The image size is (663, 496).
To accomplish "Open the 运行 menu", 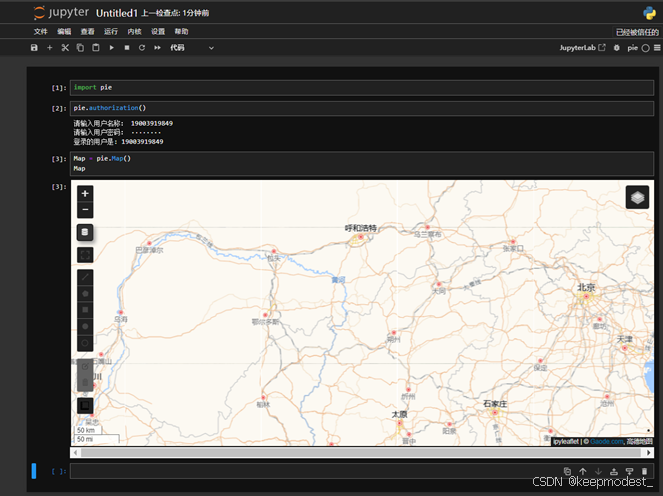I will [x=111, y=32].
